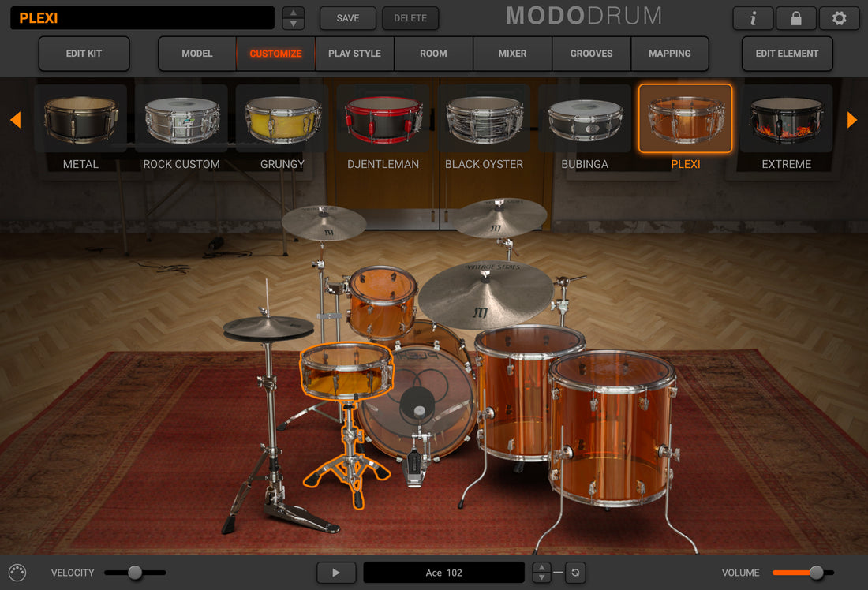
Task: Choose the Metal snare thumbnail
Action: 80,118
